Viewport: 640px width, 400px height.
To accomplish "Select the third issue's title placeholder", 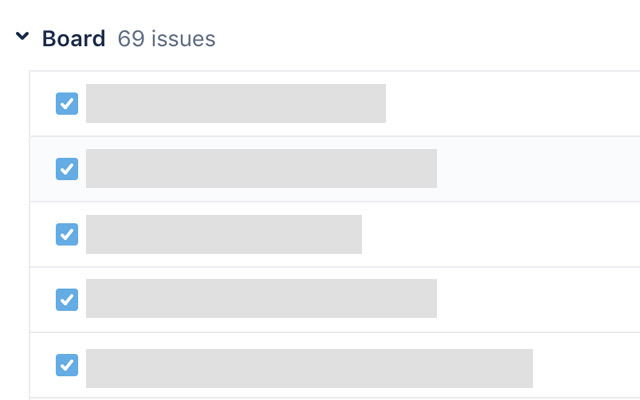I will point(224,234).
